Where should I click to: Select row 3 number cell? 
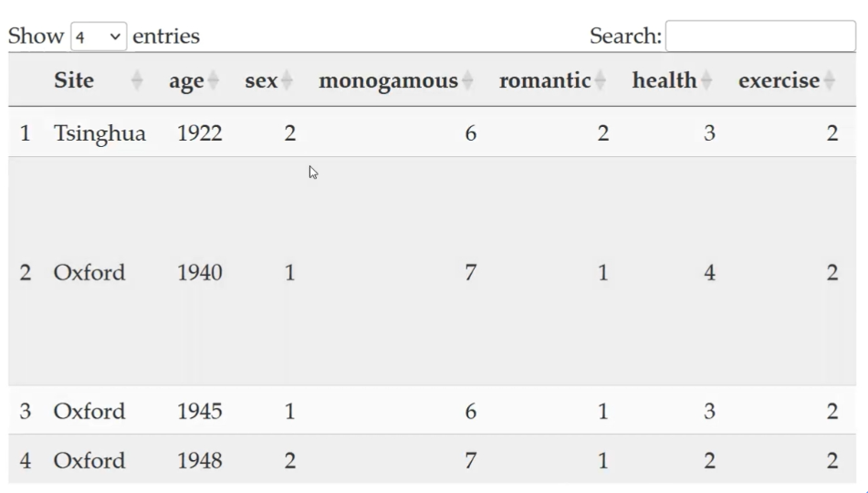(x=26, y=411)
